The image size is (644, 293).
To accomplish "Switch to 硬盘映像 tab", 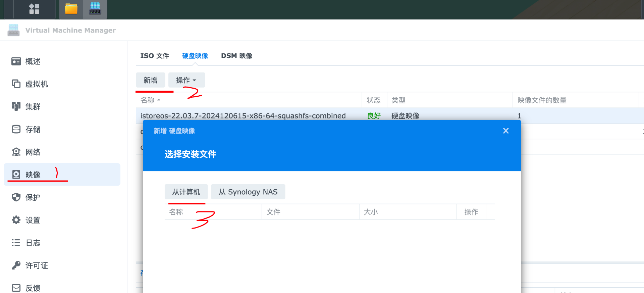I will [195, 56].
